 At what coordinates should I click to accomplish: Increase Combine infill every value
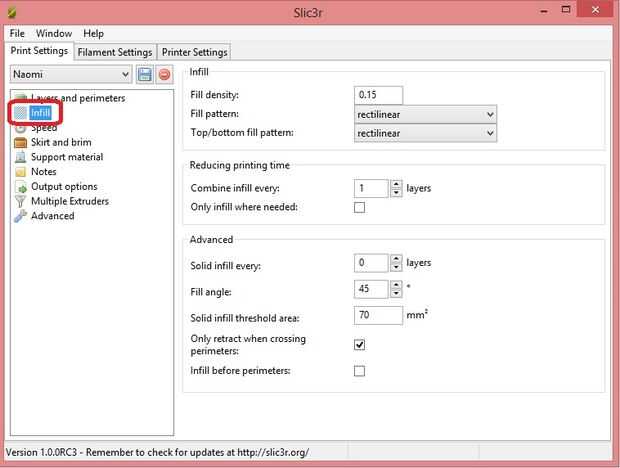(396, 184)
